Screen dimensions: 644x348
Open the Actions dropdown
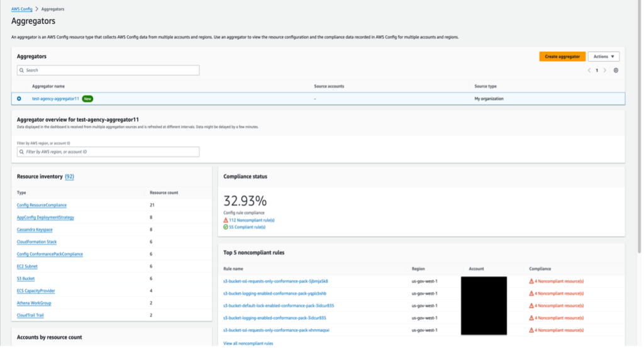[603, 57]
